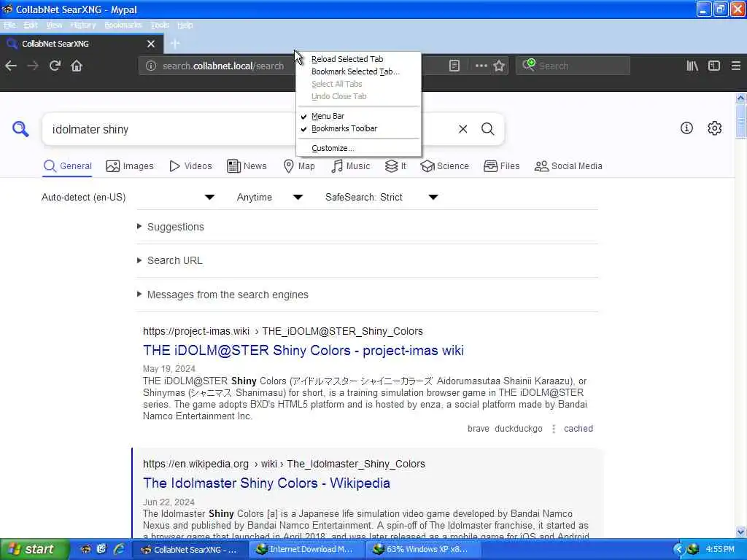Switch to Files search category
Image resolution: width=747 pixels, height=560 pixels.
pyautogui.click(x=502, y=166)
